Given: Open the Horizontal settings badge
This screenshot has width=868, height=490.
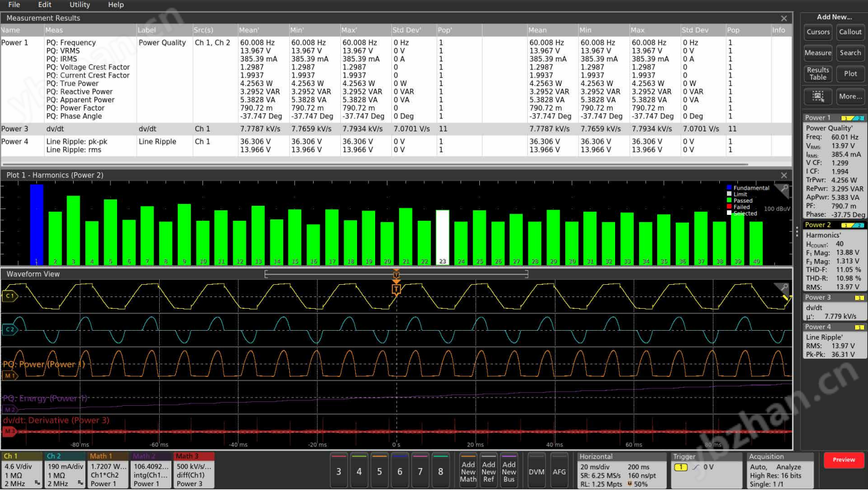Looking at the screenshot, I should click(x=622, y=470).
